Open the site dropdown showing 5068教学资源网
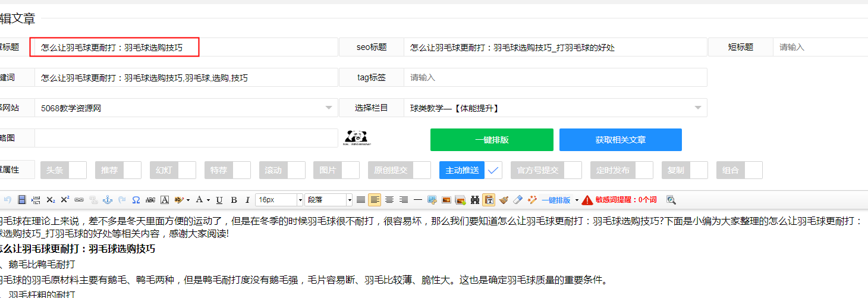 [186, 108]
